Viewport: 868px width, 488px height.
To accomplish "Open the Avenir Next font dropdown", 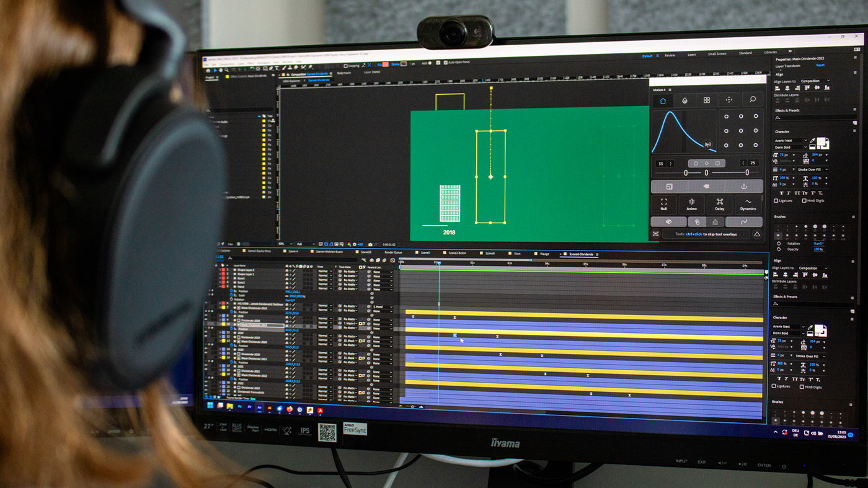I will pyautogui.click(x=791, y=141).
